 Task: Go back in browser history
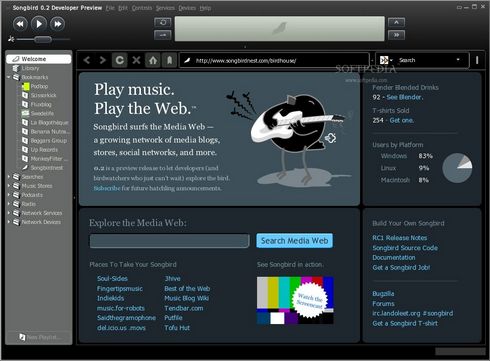pyautogui.click(x=87, y=60)
